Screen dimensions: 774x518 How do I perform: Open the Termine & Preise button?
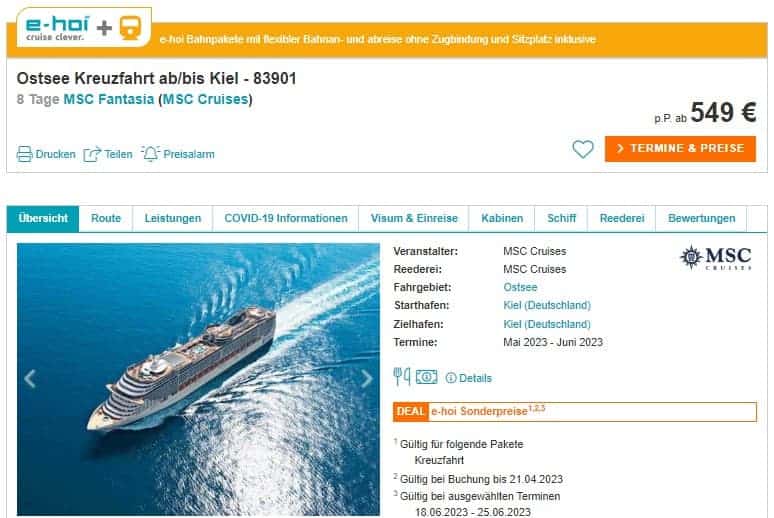coord(680,149)
